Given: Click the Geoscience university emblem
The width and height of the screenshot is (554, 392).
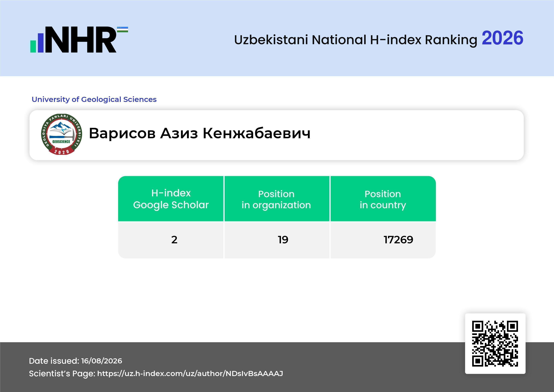Looking at the screenshot, I should pyautogui.click(x=62, y=134).
